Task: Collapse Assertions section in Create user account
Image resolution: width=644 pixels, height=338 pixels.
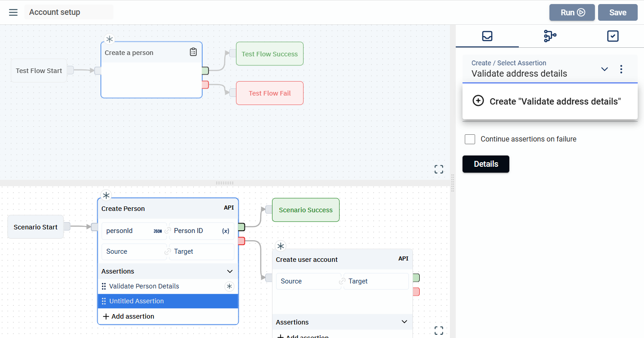Action: click(x=404, y=322)
